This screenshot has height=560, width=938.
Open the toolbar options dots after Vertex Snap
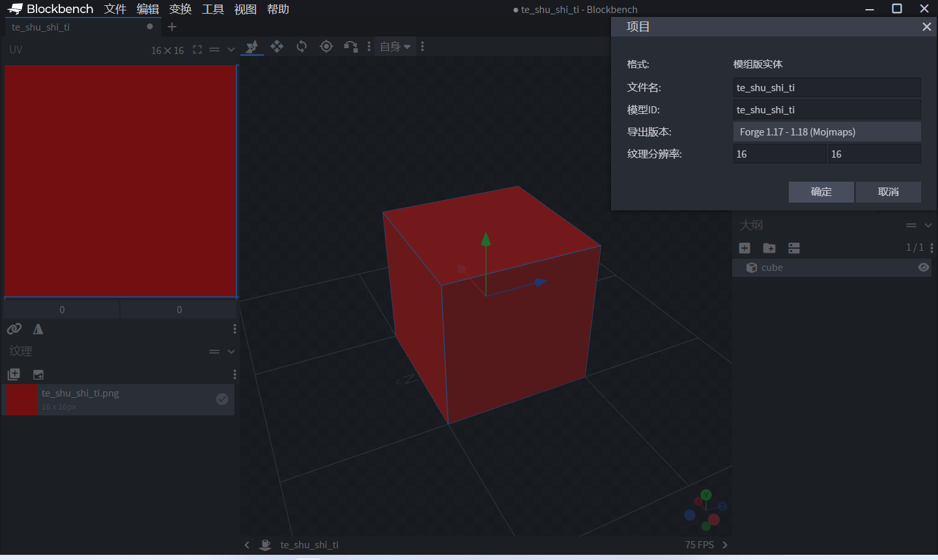369,46
